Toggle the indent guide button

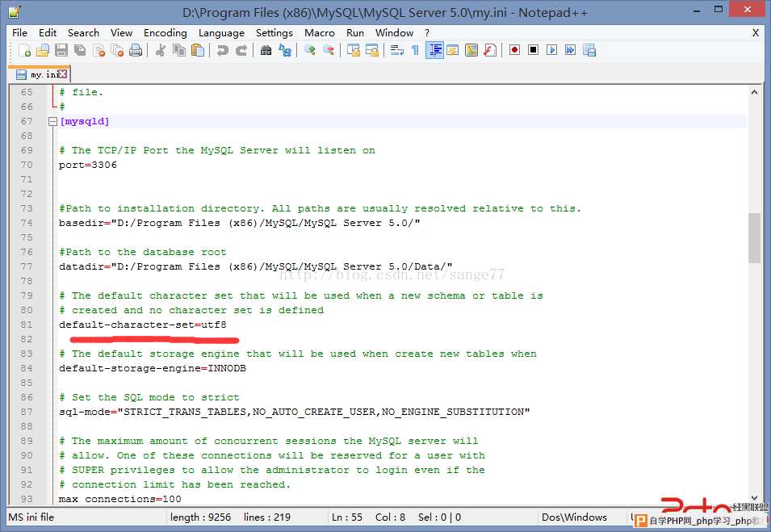coord(434,50)
